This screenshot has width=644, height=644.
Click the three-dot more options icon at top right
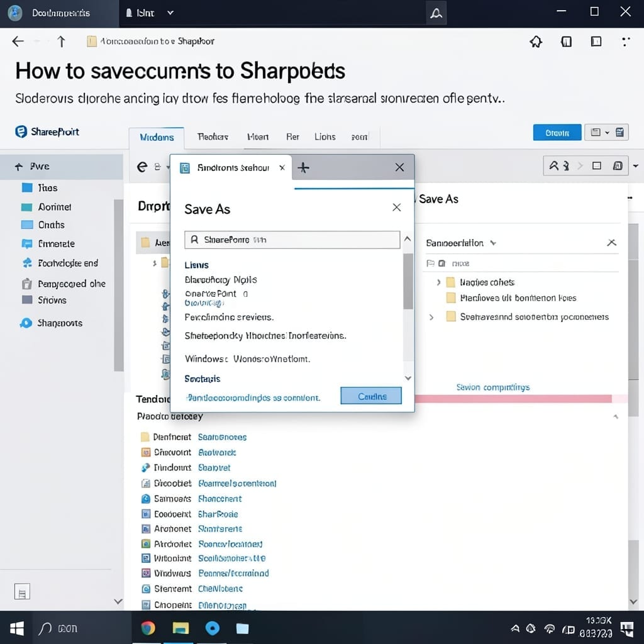click(x=626, y=42)
